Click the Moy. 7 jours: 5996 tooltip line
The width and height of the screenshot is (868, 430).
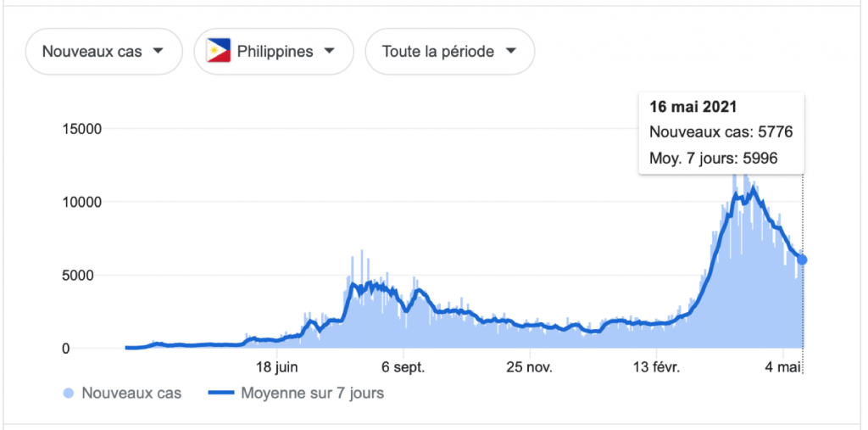[x=714, y=159]
